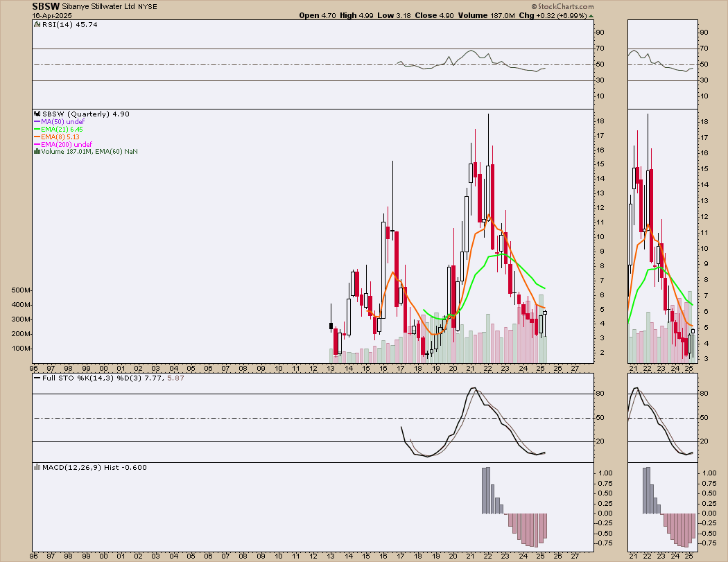Click the 100M volume axis label
Image resolution: width=728 pixels, height=562 pixels.
coord(21,348)
